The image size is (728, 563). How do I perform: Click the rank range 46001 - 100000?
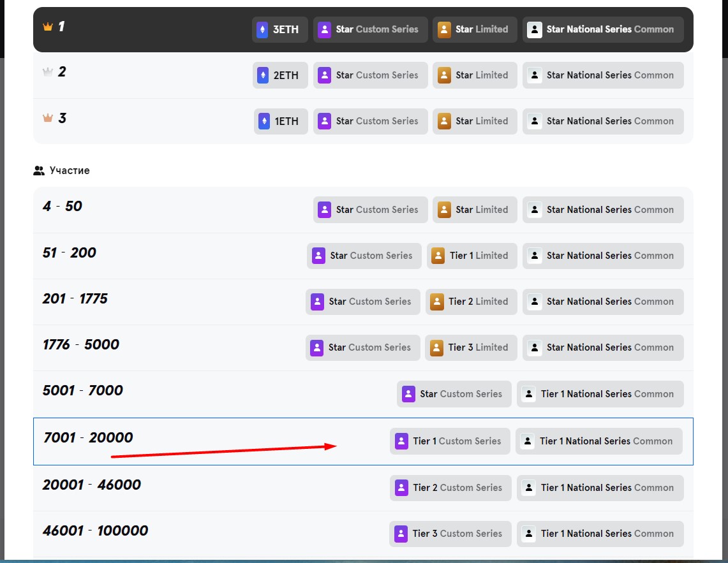click(x=95, y=531)
